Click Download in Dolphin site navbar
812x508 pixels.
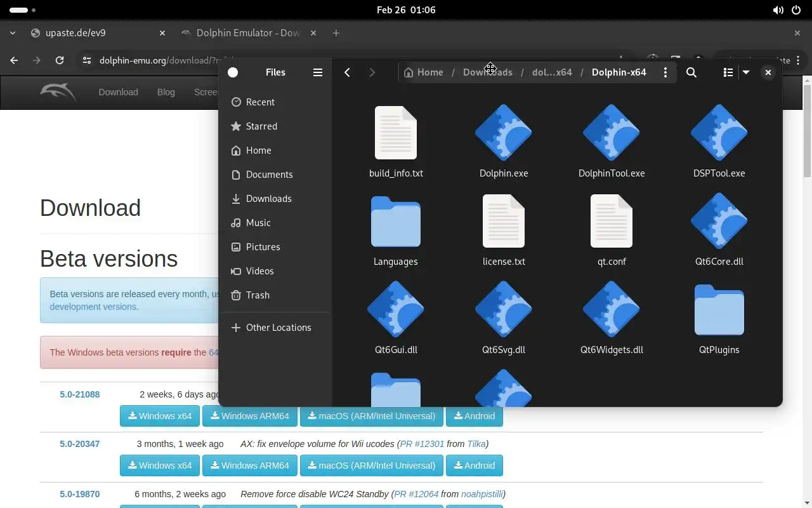tap(118, 92)
